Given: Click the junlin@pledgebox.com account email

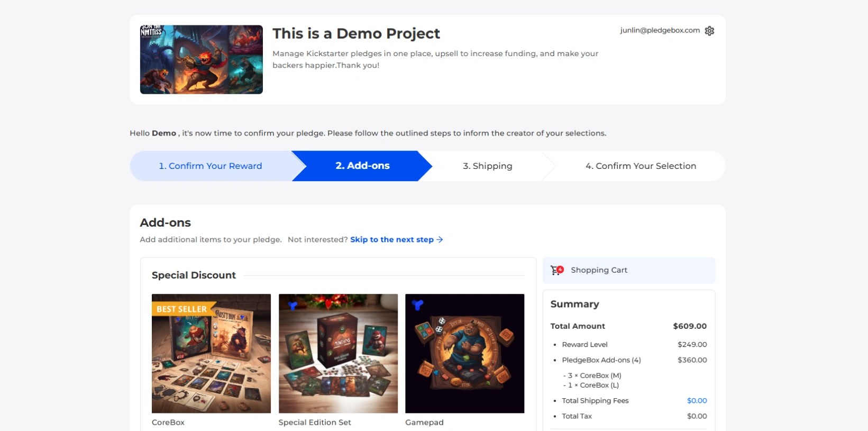Looking at the screenshot, I should 660,31.
